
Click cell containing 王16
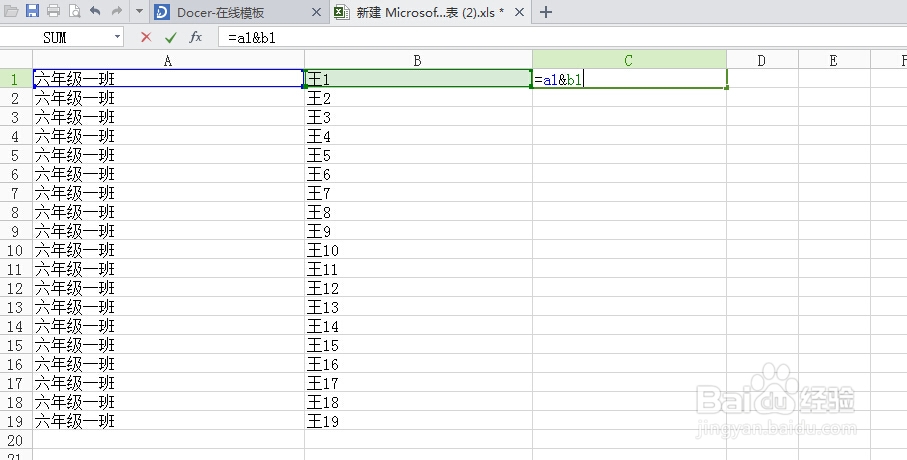pyautogui.click(x=418, y=364)
